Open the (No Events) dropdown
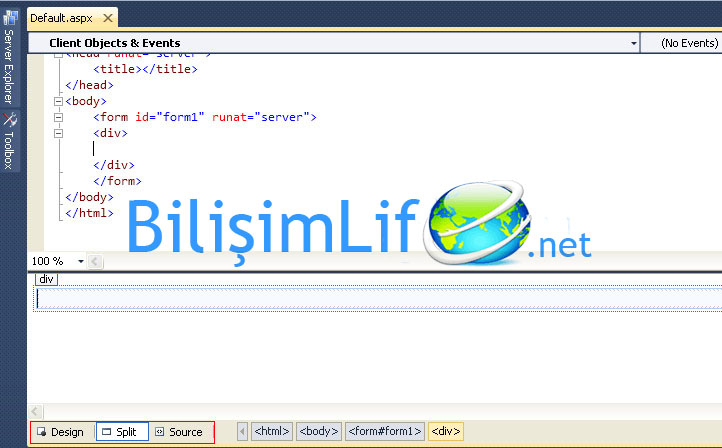722x448 pixels. pyautogui.click(x=691, y=43)
